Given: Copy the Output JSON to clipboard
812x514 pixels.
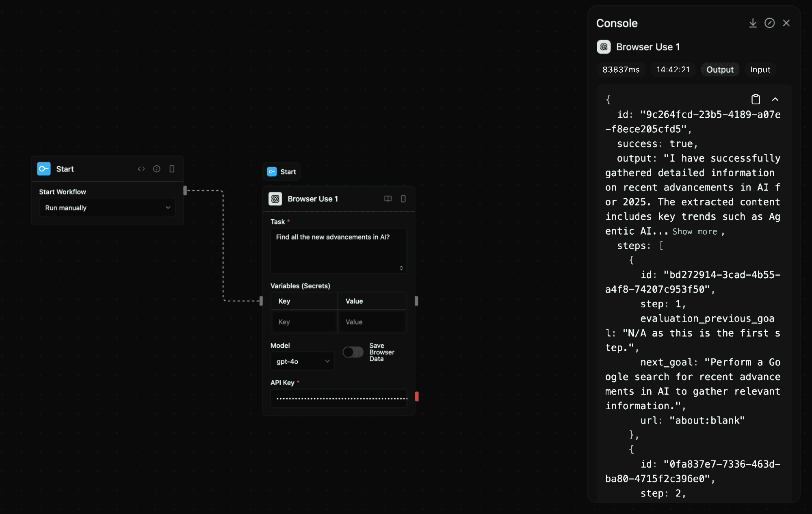Looking at the screenshot, I should click(x=755, y=99).
